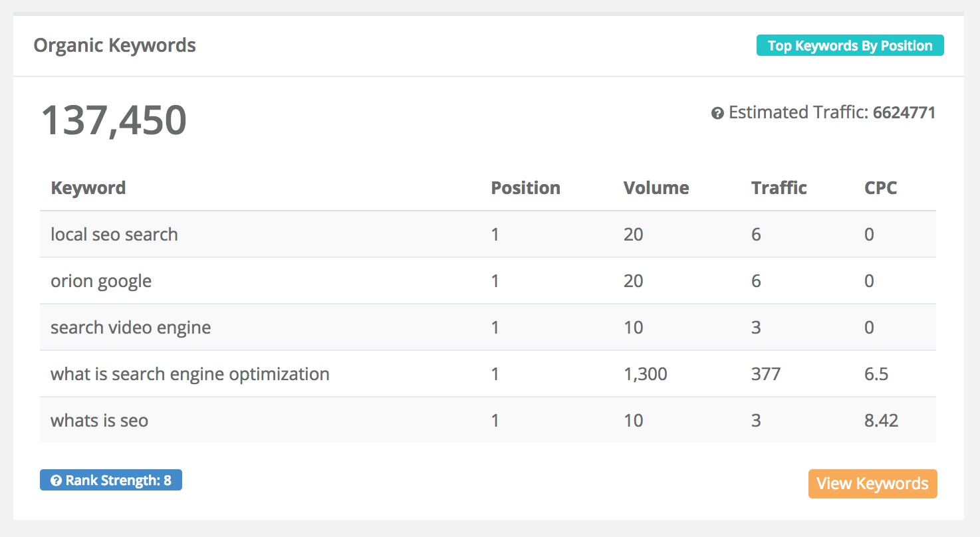Click question icon in Rank Strength badge

[57, 481]
